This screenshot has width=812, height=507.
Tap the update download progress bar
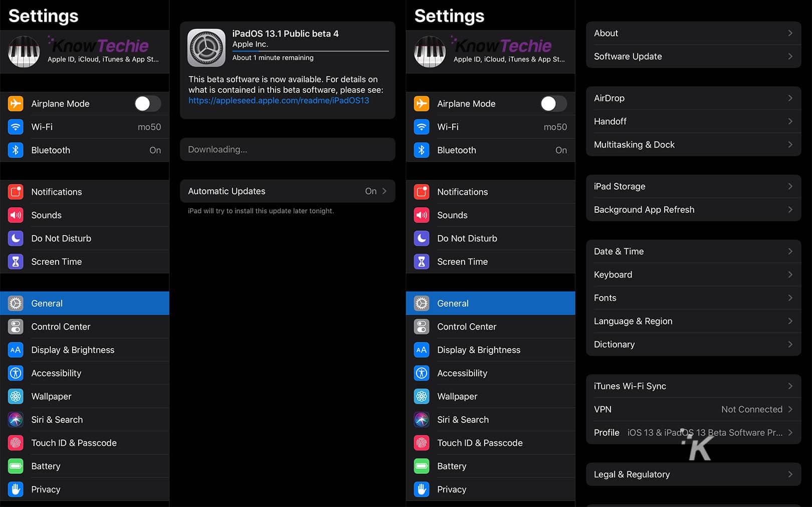pos(310,51)
